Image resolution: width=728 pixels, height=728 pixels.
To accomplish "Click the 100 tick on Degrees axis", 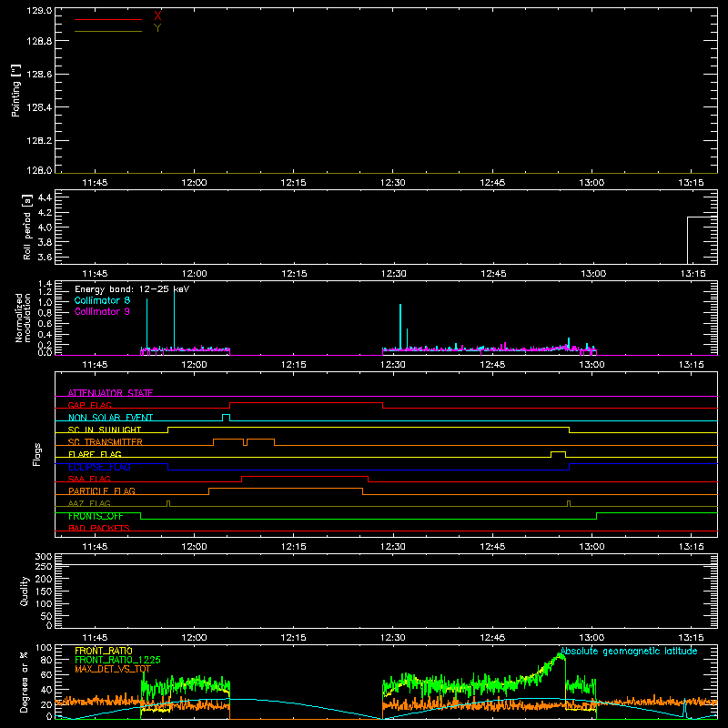I will click(43, 648).
